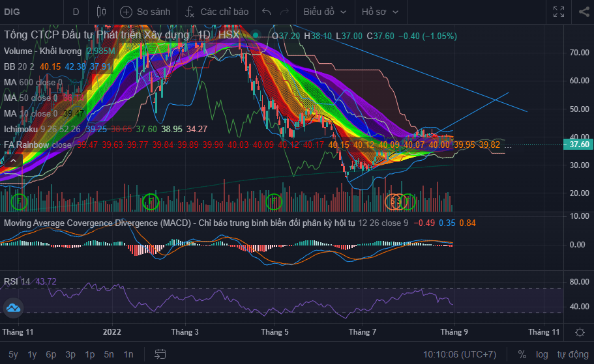Click the share icon in the toolbar
This screenshot has width=594, height=364.
[584, 12]
